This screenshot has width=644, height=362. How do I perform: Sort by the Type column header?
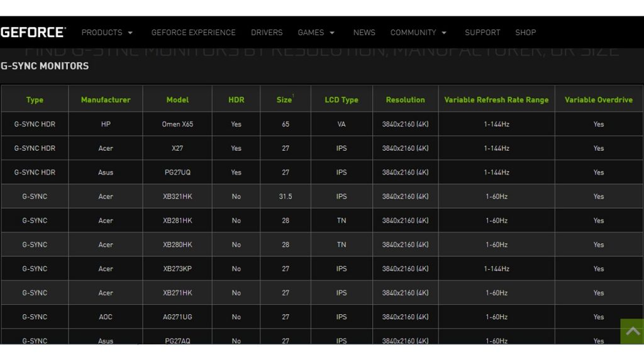click(x=35, y=100)
